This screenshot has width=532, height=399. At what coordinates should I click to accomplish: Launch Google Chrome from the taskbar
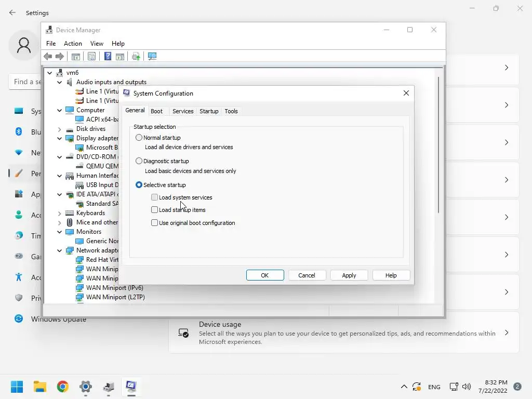(63, 387)
